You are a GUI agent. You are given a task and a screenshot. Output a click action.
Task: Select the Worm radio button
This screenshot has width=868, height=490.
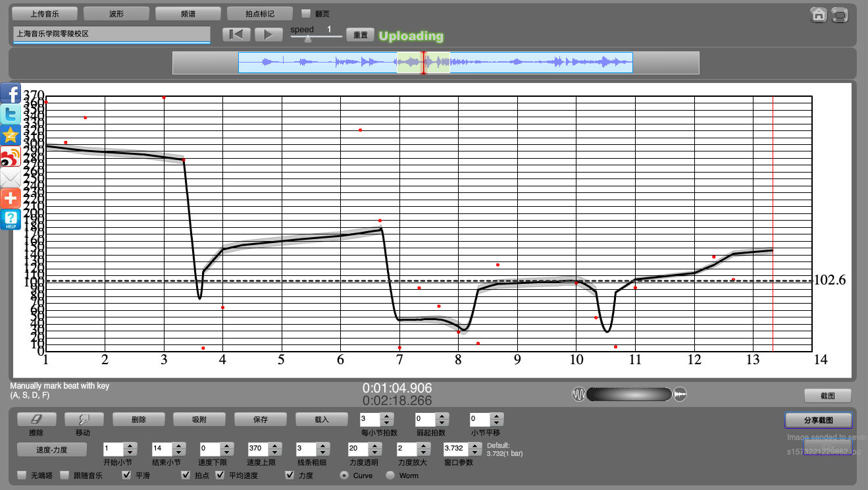pos(390,475)
